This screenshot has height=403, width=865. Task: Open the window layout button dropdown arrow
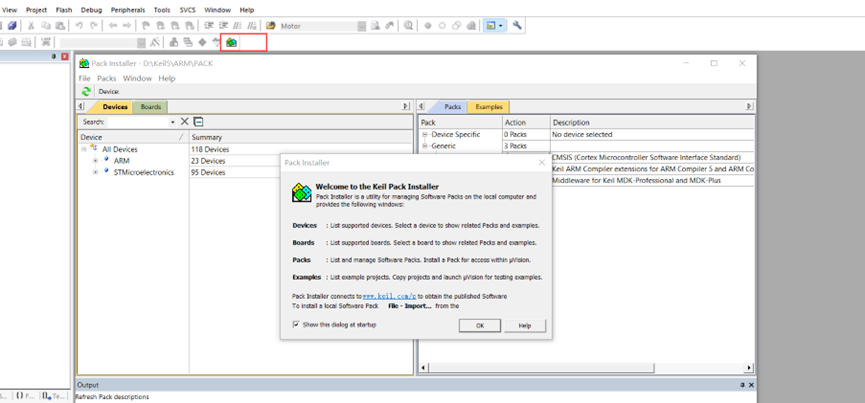click(x=500, y=25)
